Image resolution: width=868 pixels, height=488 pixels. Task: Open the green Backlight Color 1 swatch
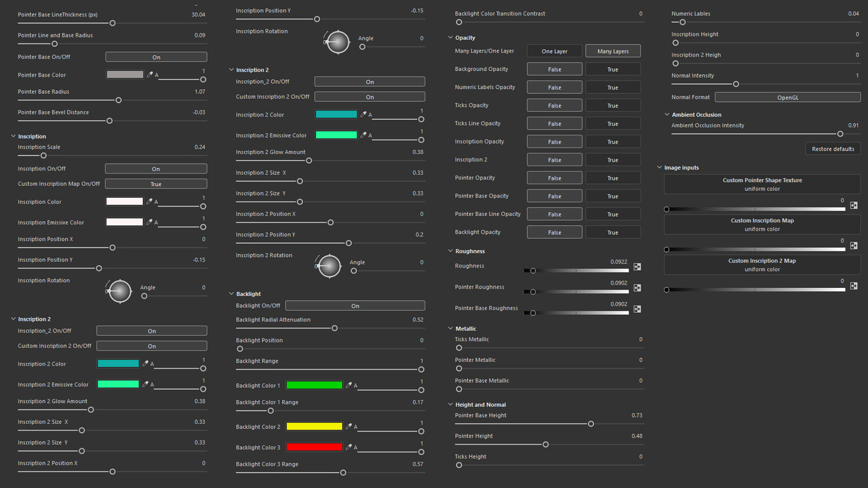coord(314,385)
